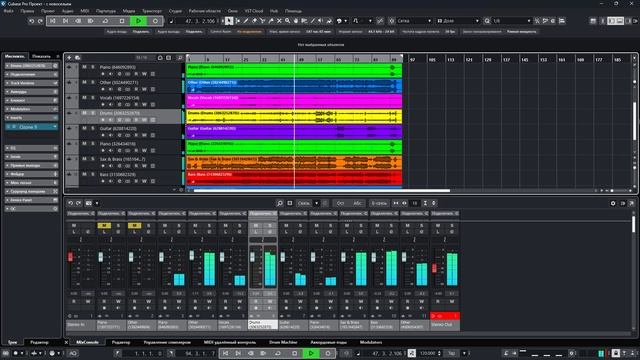Screen dimensions: 640x360
Task: Click the top transport Record button
Action: (x=155, y=21)
